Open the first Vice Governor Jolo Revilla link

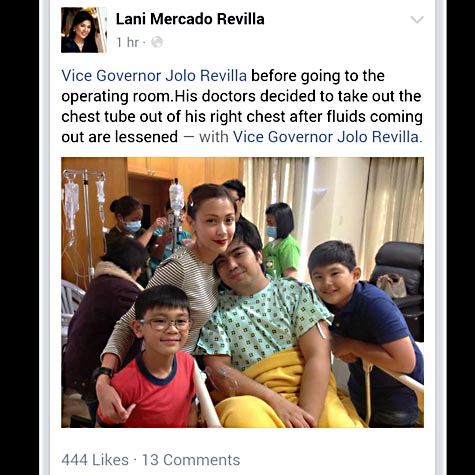(x=154, y=76)
